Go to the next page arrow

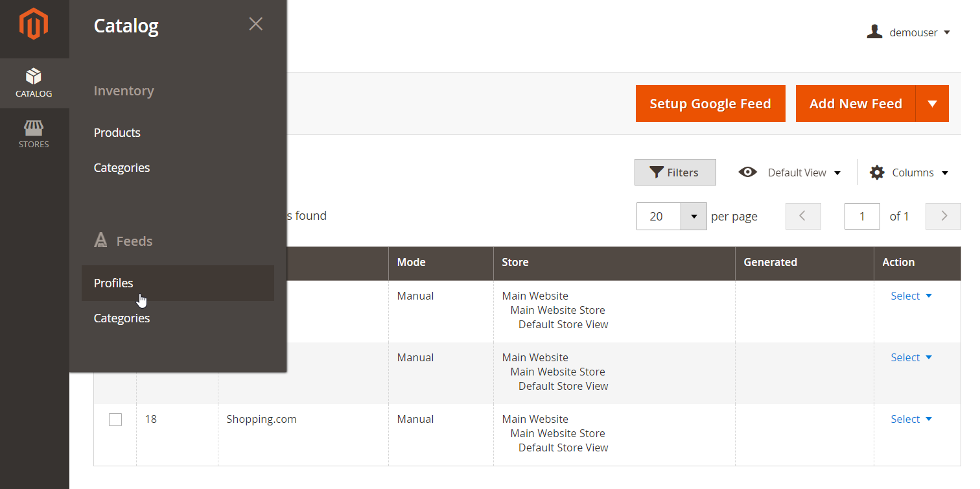coord(943,216)
